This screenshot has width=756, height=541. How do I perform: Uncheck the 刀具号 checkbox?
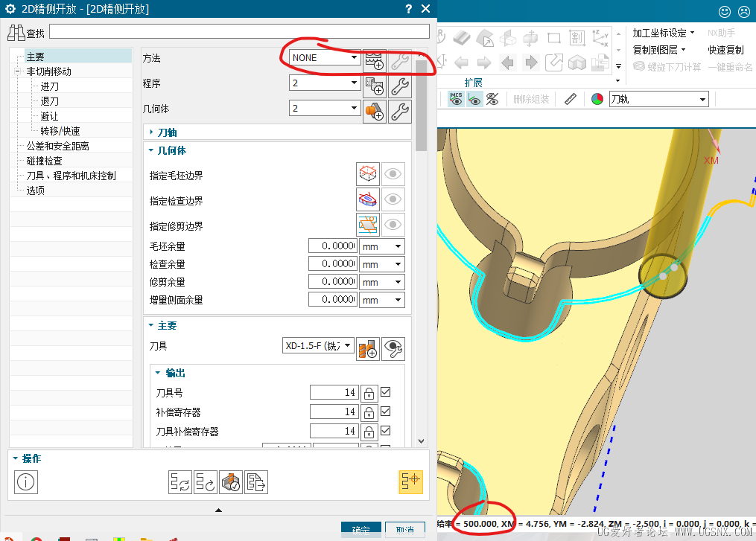[386, 391]
